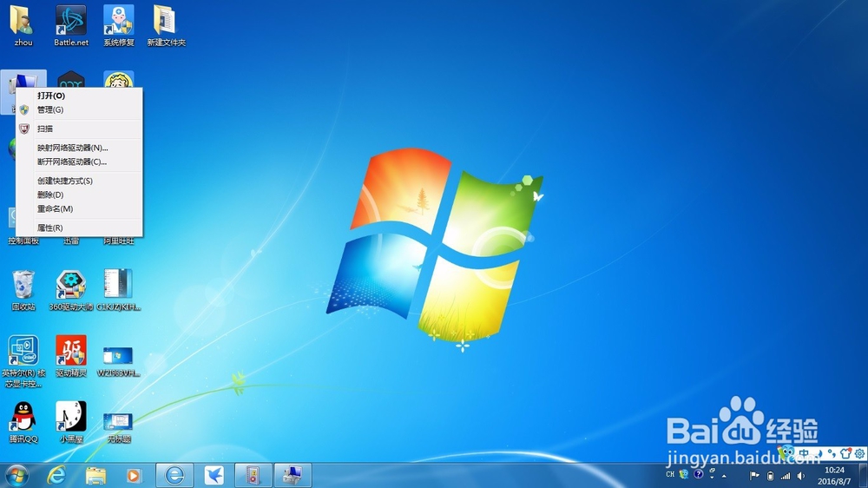Open the Windows Start menu orb
The image size is (868, 488).
[x=16, y=475]
